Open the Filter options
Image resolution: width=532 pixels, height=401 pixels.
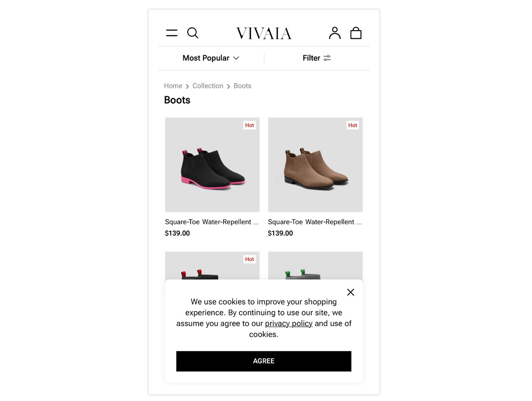click(x=317, y=58)
